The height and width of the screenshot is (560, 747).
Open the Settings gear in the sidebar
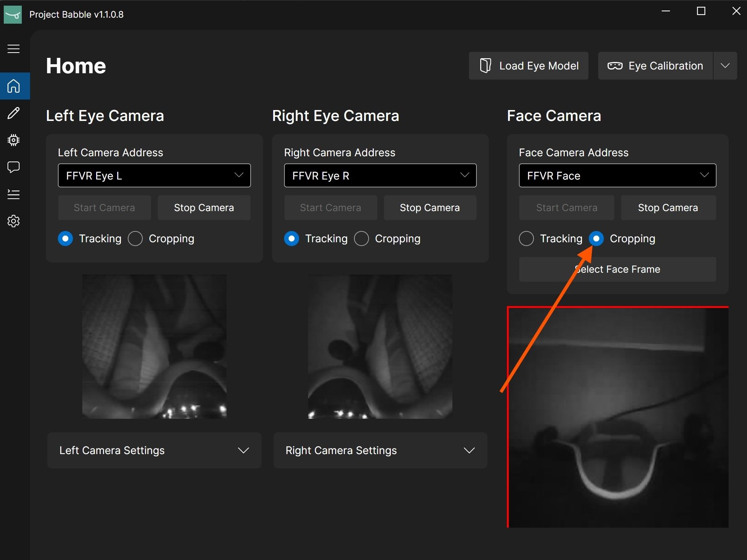(14, 221)
